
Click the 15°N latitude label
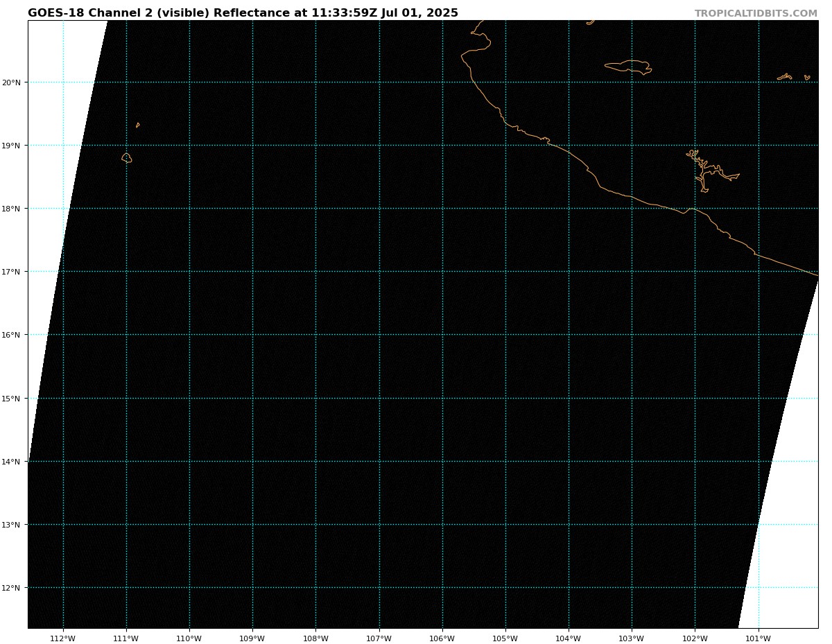pyautogui.click(x=11, y=399)
